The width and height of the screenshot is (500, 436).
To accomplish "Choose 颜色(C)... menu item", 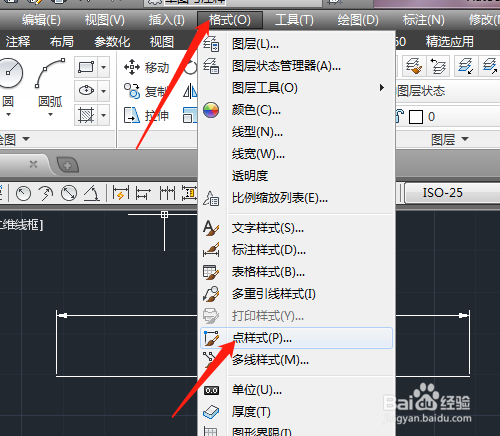I will coord(296,110).
